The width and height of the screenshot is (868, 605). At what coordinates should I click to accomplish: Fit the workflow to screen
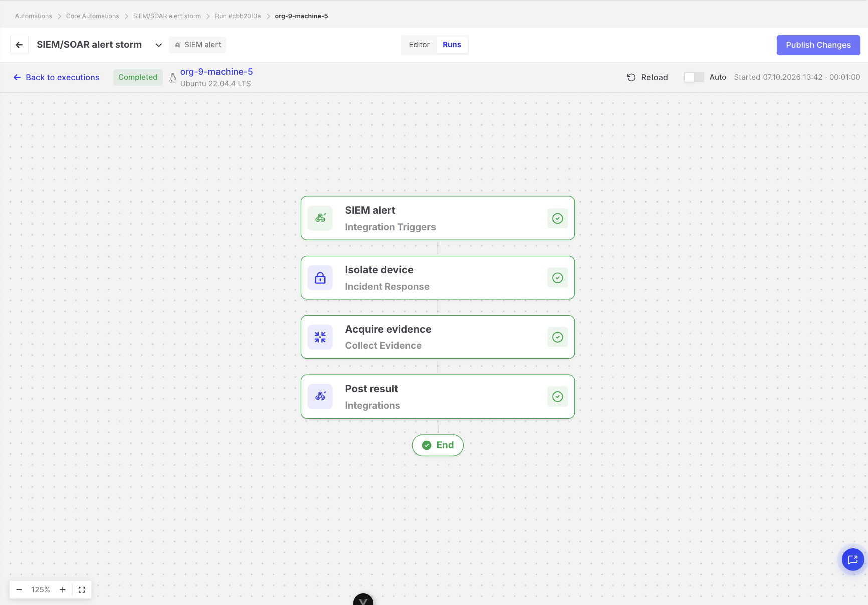click(82, 590)
